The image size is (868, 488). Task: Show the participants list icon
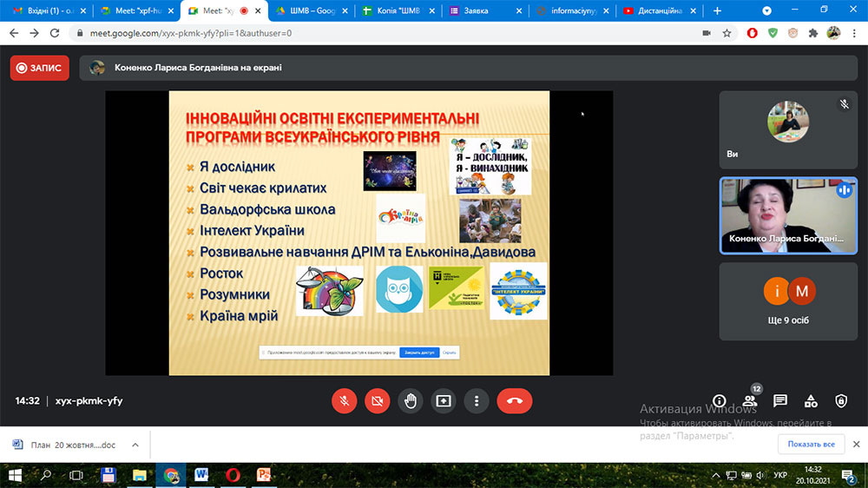point(750,401)
